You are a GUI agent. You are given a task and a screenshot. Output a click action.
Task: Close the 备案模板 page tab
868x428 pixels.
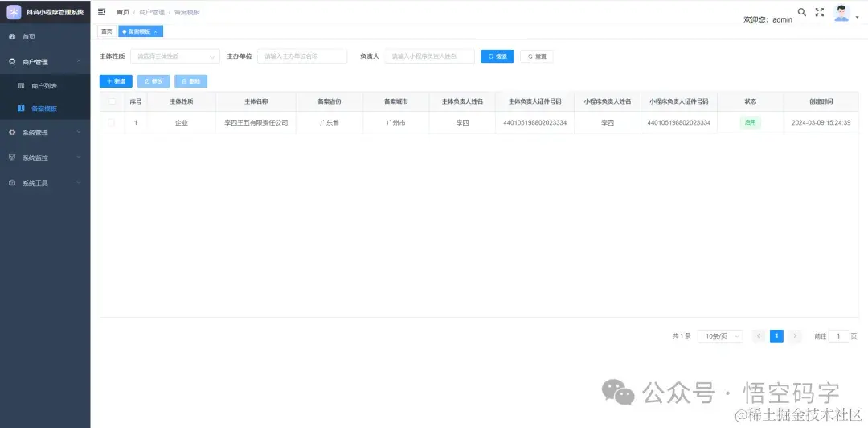[156, 32]
